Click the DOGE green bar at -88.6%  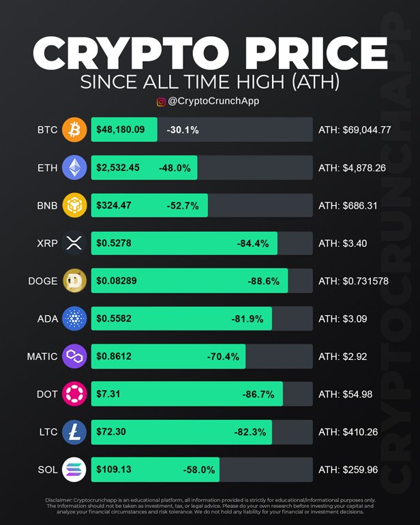(x=189, y=280)
